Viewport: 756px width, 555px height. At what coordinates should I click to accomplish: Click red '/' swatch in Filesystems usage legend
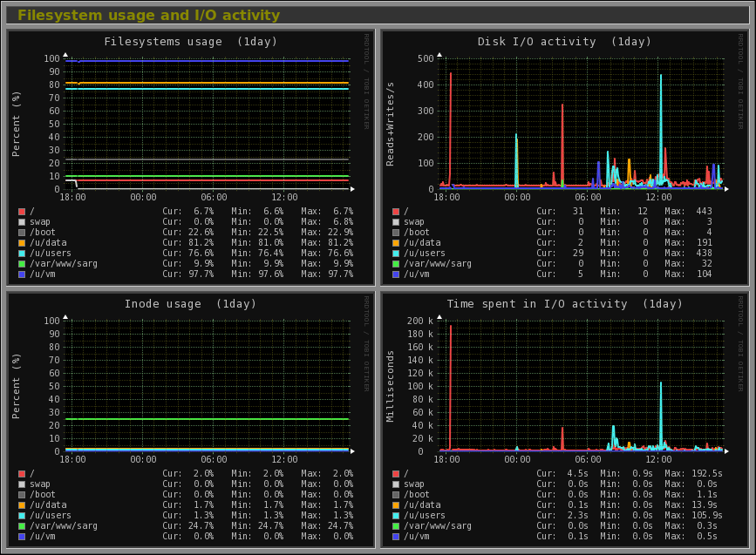(22, 212)
